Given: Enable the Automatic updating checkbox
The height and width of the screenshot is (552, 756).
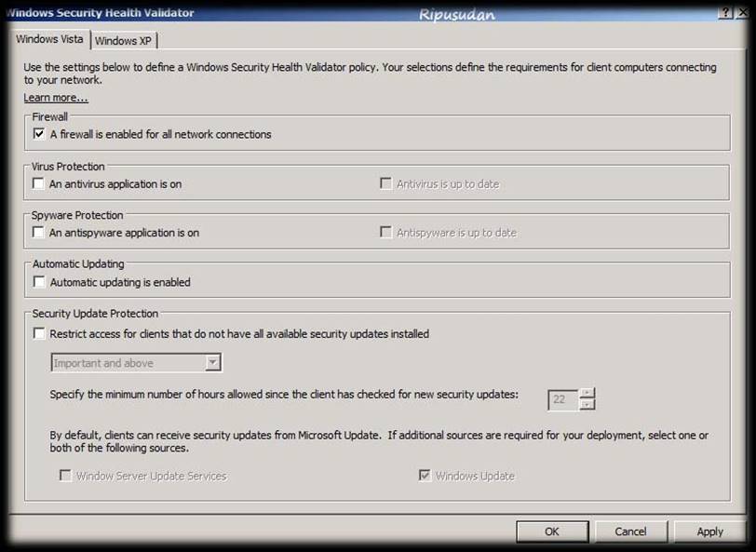Looking at the screenshot, I should (39, 282).
